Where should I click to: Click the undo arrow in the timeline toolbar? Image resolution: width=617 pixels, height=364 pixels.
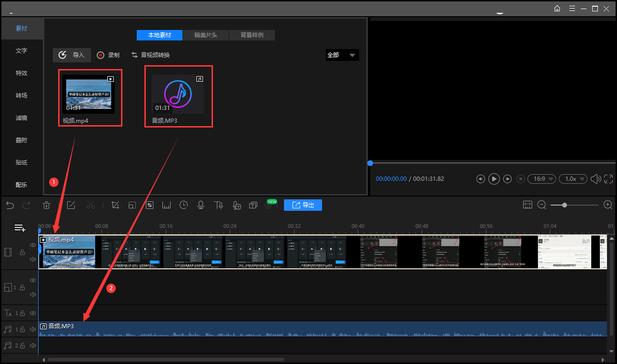point(10,205)
